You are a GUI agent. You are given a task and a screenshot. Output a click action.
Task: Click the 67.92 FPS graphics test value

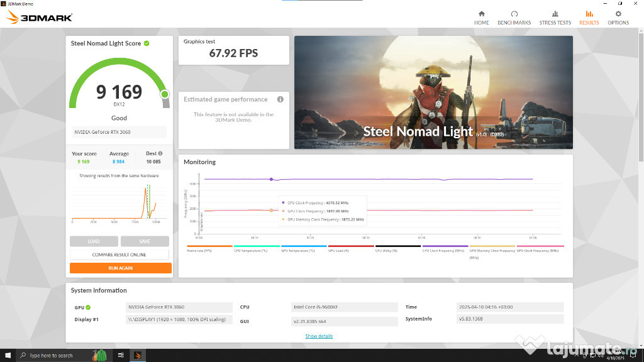tap(233, 53)
